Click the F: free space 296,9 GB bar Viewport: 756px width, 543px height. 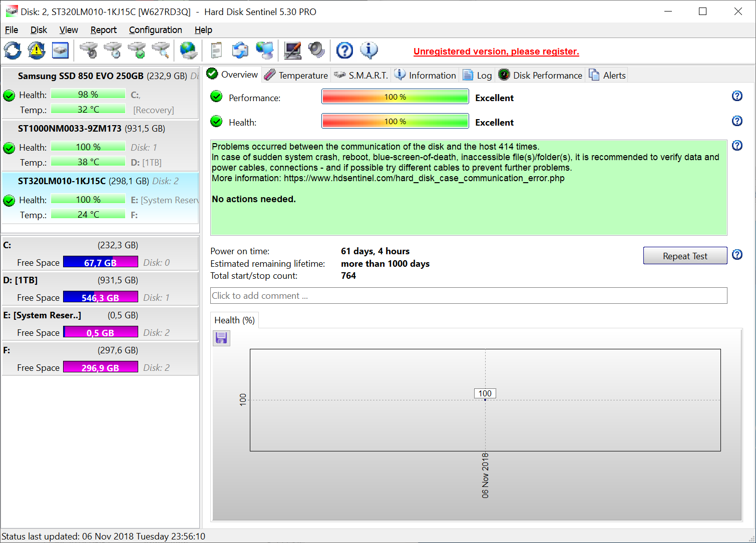pos(101,367)
